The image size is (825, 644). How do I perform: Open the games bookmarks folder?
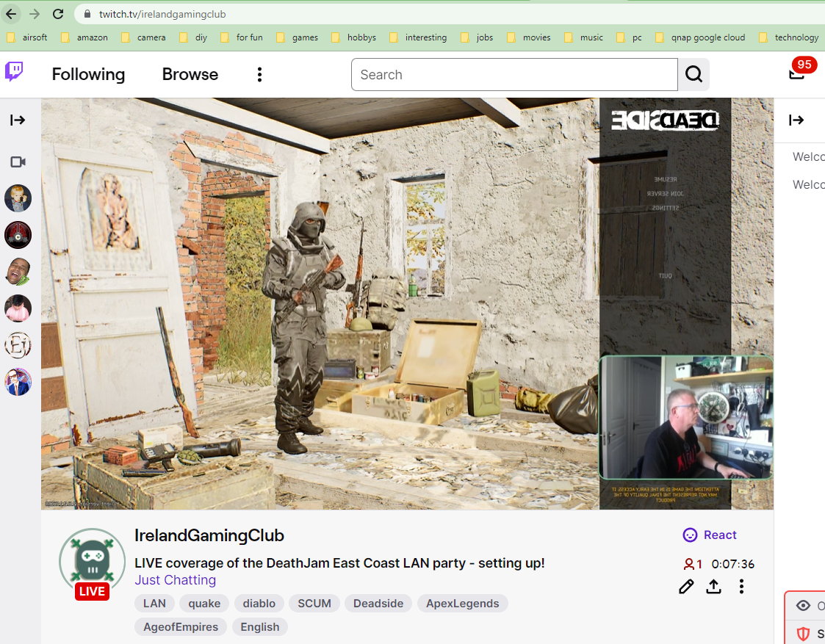298,37
